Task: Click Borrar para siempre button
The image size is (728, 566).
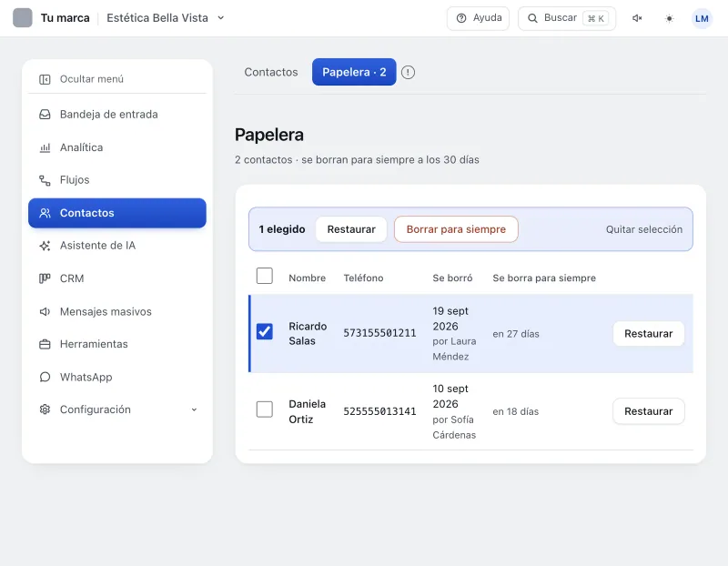Action: (456, 229)
